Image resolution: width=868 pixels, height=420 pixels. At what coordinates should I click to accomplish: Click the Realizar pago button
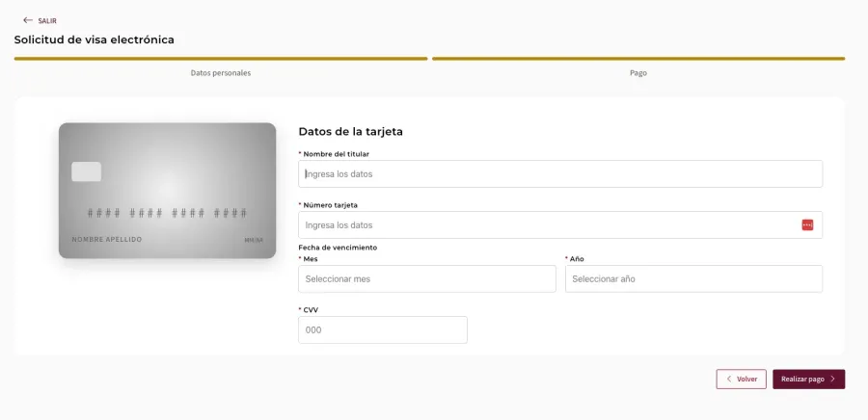pos(809,380)
